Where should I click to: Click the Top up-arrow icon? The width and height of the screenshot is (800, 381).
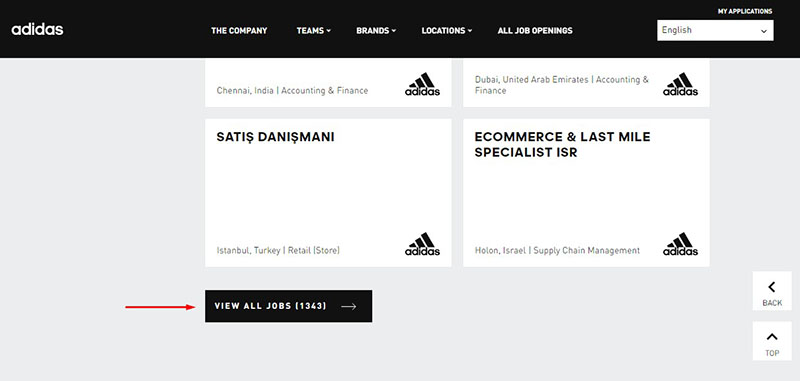coord(772,337)
